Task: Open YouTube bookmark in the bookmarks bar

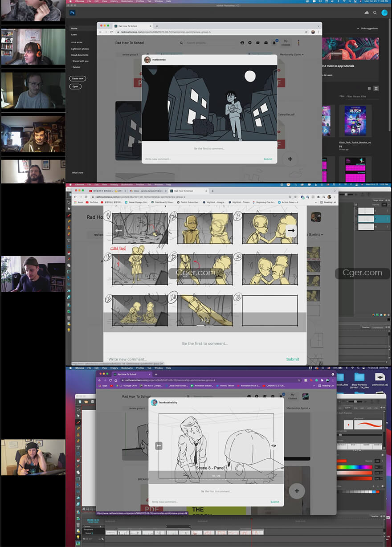Action: pyautogui.click(x=92, y=202)
